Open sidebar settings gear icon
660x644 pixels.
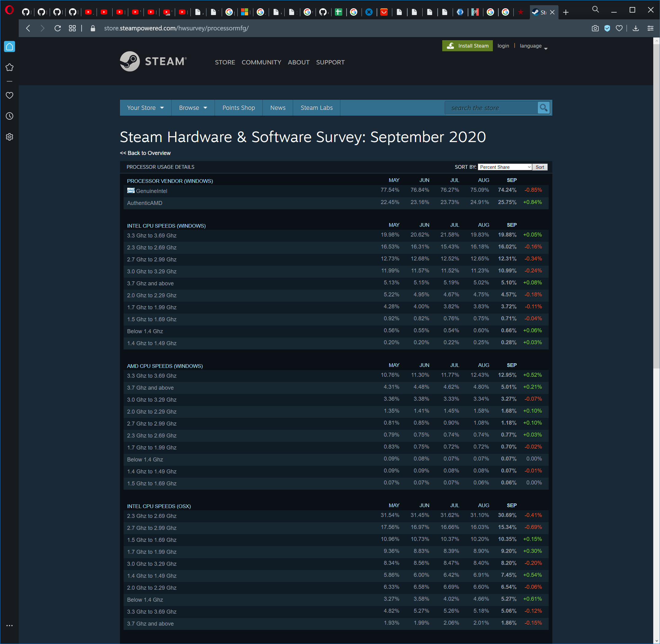pos(10,137)
